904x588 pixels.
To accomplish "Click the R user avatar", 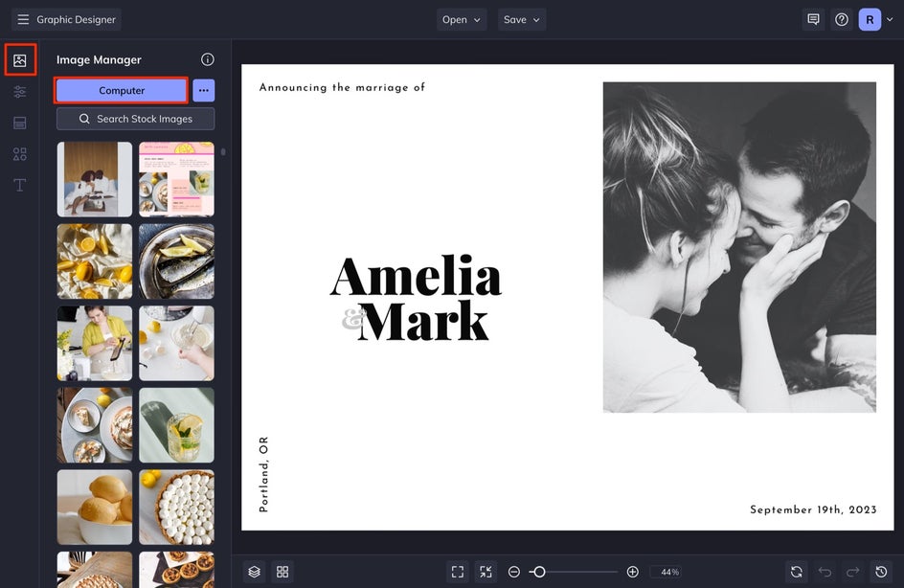I will click(x=870, y=19).
